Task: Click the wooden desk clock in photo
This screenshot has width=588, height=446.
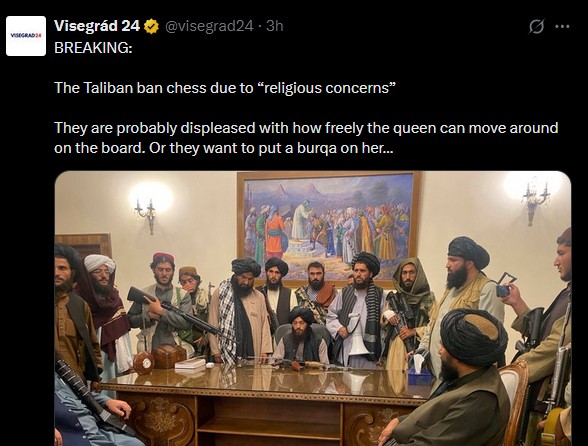Action: (x=144, y=363)
